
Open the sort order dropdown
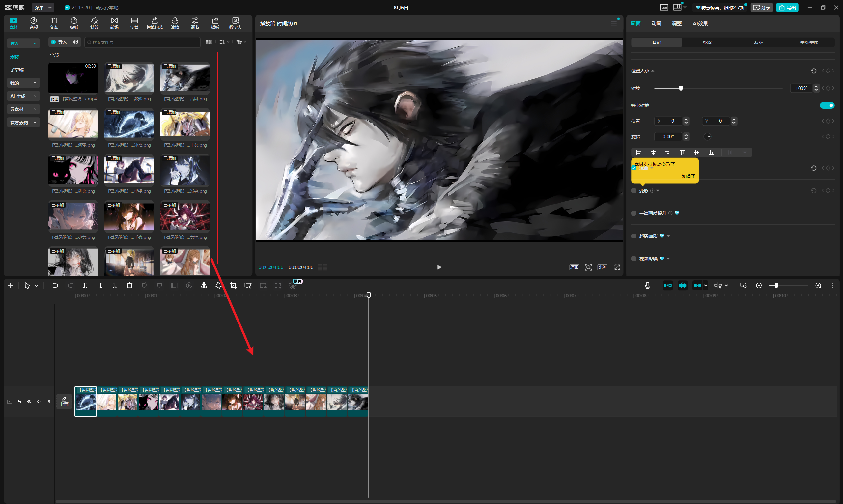pyautogui.click(x=224, y=42)
